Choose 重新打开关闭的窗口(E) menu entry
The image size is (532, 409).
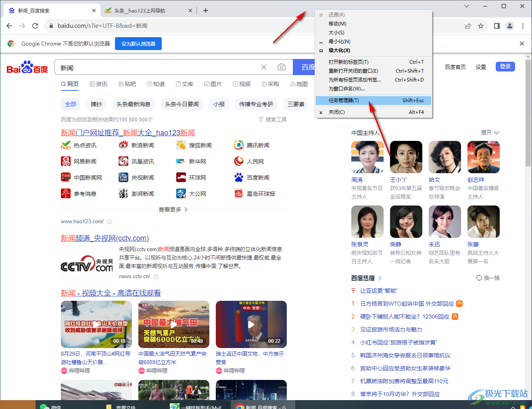(x=373, y=71)
